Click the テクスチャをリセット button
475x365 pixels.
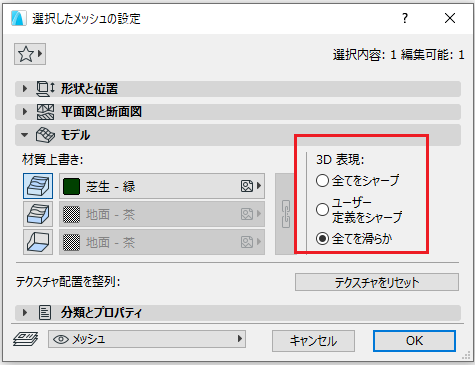[377, 282]
